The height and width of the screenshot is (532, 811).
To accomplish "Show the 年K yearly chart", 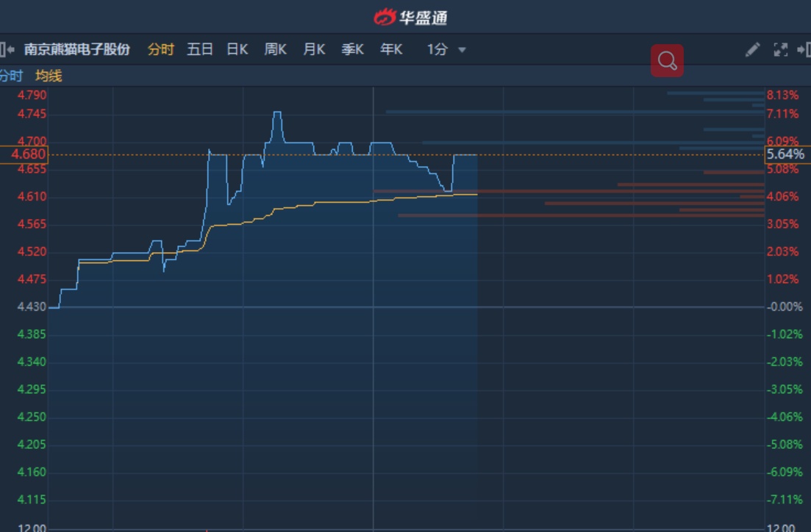I will coord(391,50).
